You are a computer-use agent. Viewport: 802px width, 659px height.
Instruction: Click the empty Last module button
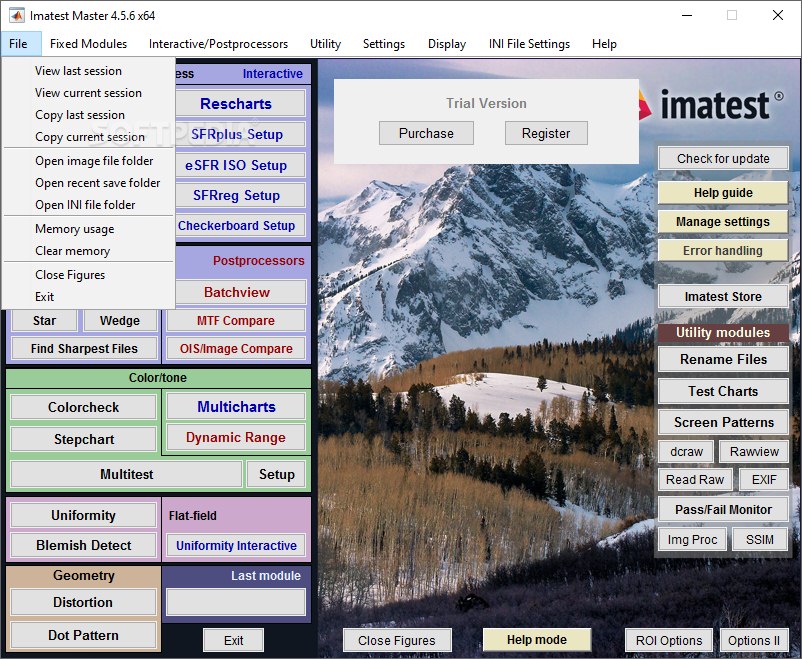click(x=236, y=602)
